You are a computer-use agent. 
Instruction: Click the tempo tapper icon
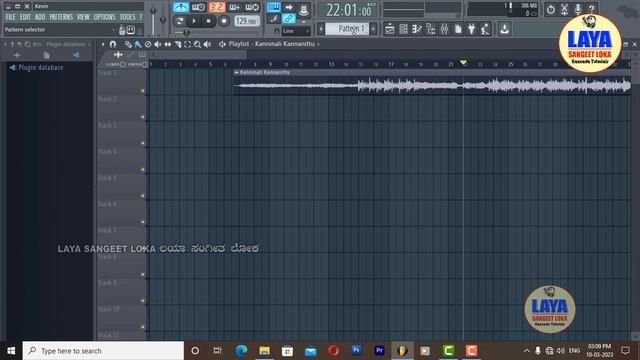485,29
